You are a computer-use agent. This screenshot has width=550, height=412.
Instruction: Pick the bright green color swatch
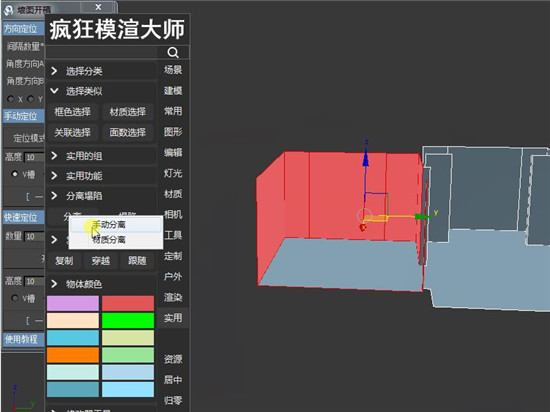click(x=128, y=320)
